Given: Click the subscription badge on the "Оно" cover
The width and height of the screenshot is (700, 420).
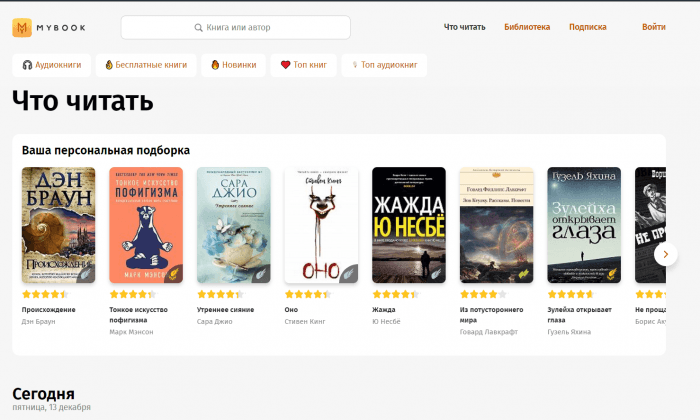Looking at the screenshot, I should click(349, 274).
